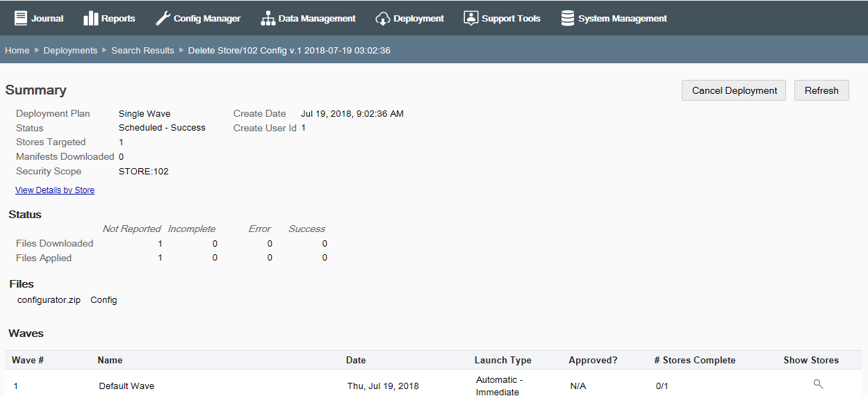Click the 0/1 stores complete value
868x396 pixels.
tap(662, 386)
